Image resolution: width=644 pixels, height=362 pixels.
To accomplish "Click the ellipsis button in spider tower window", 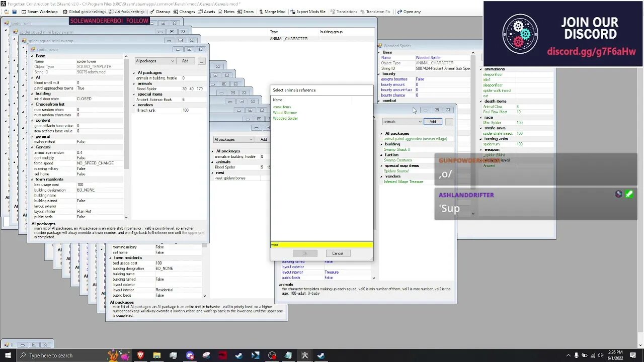I will click(x=201, y=61).
